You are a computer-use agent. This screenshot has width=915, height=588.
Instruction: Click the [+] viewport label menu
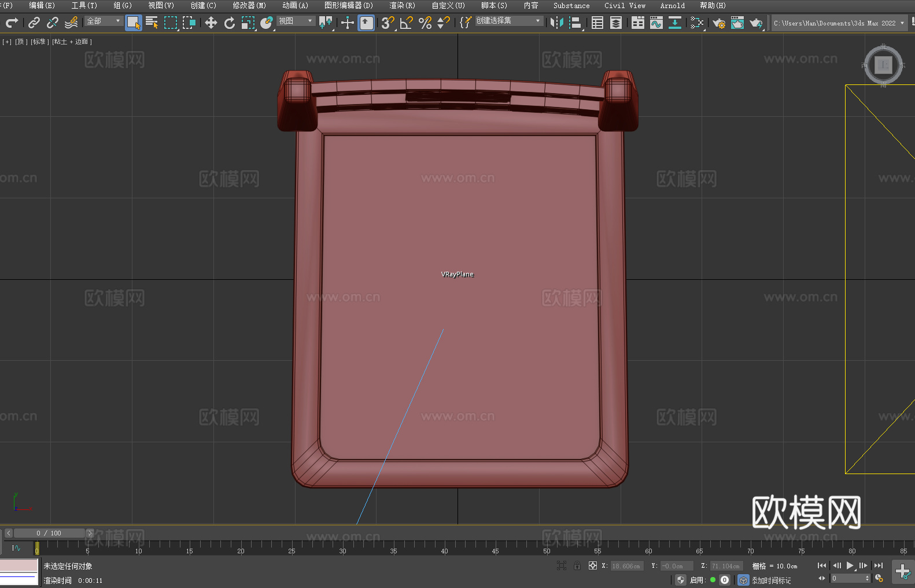coord(7,42)
